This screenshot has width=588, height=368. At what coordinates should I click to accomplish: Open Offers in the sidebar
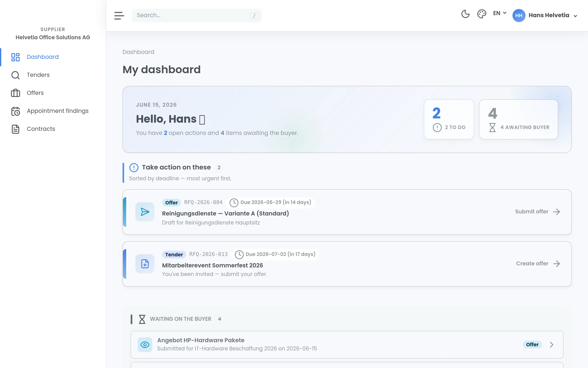53,93
